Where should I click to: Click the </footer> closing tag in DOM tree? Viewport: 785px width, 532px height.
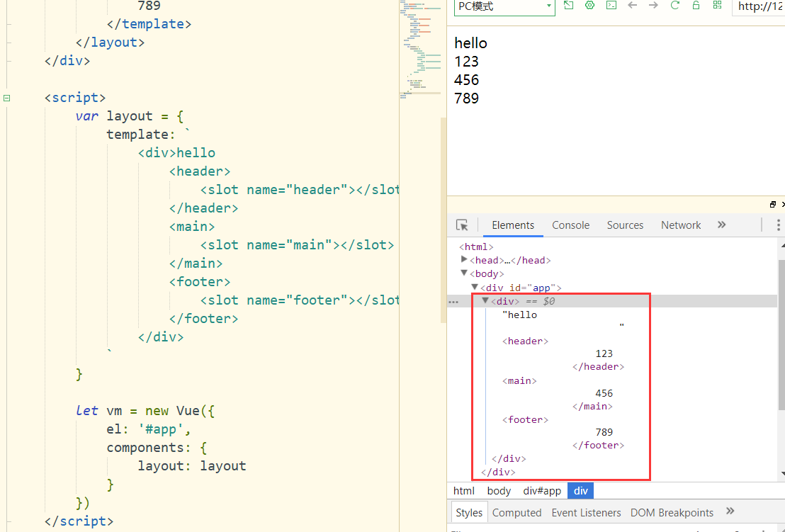(x=598, y=446)
